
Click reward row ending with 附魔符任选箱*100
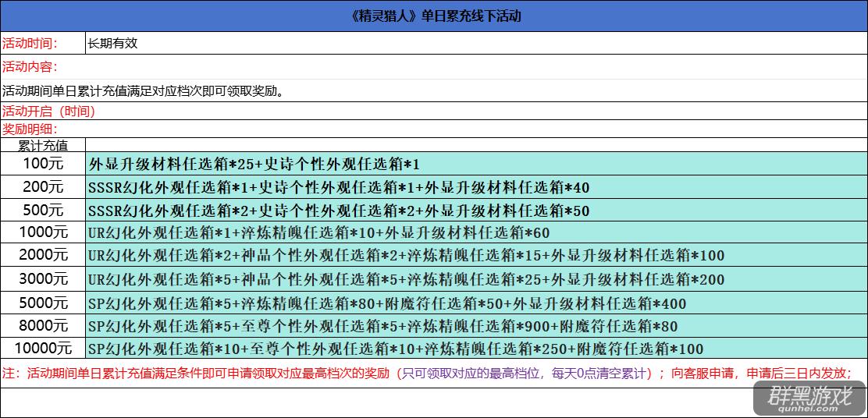tap(477, 349)
